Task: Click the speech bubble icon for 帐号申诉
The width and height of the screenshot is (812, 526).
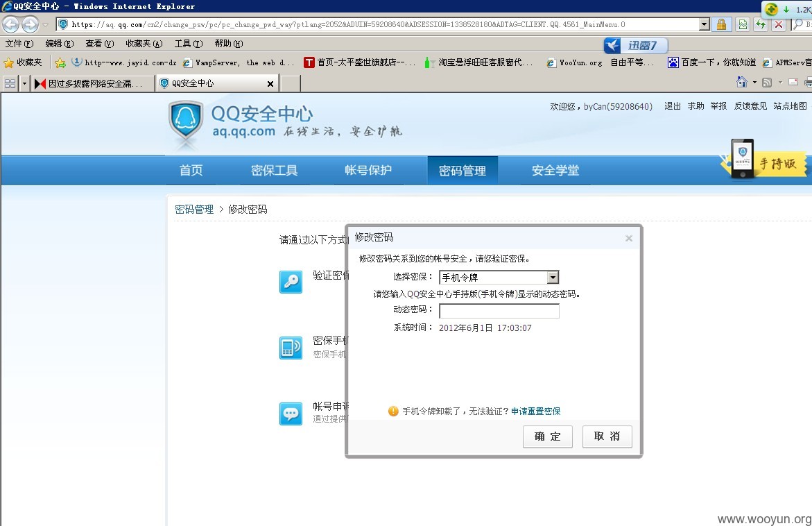Action: point(291,414)
